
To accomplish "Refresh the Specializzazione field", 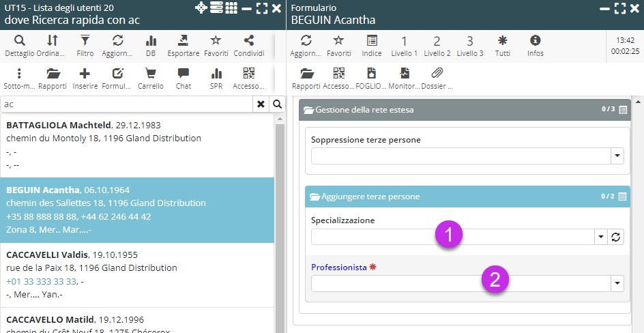I will coord(616,237).
